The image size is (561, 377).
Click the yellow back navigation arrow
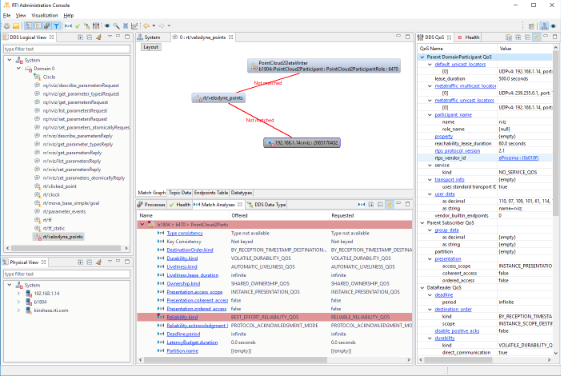point(147,26)
